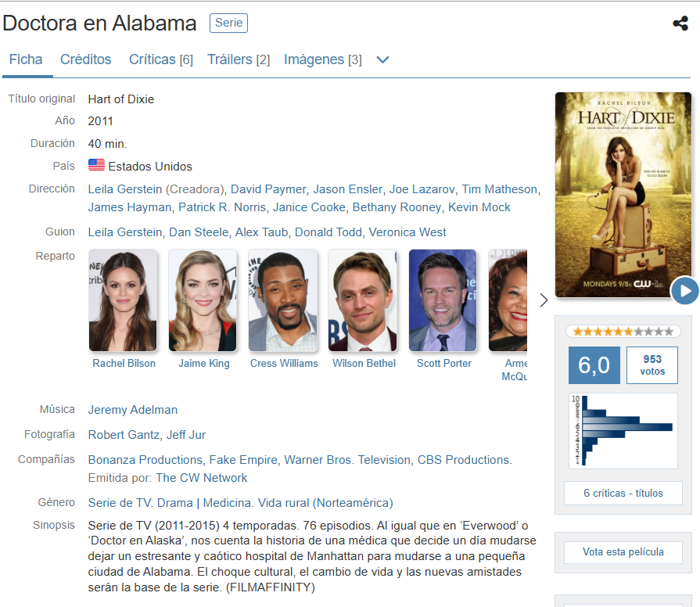This screenshot has height=607, width=700.
Task: Open writer Dan Steele's link
Action: [x=199, y=232]
